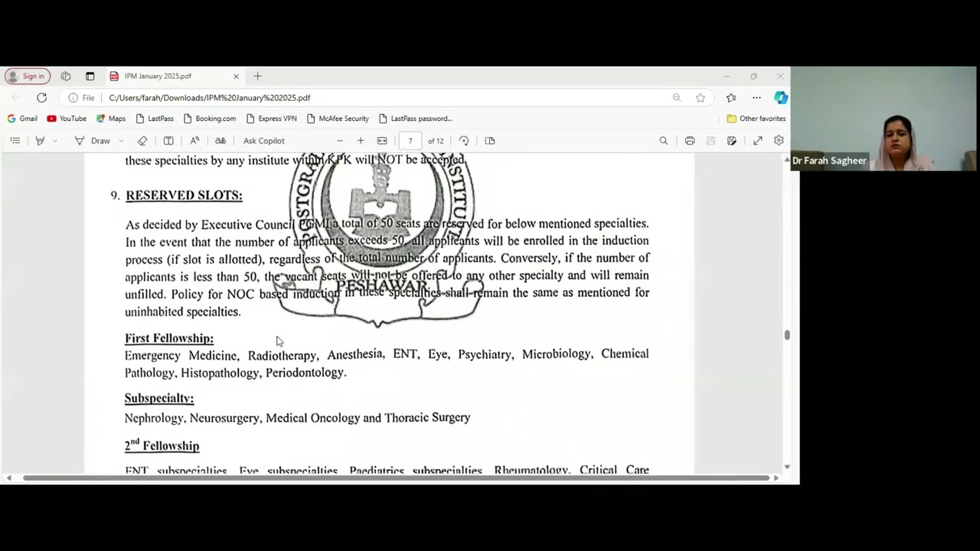Viewport: 980px width, 551px height.
Task: Click the scroll left arrow
Action: pos(8,478)
